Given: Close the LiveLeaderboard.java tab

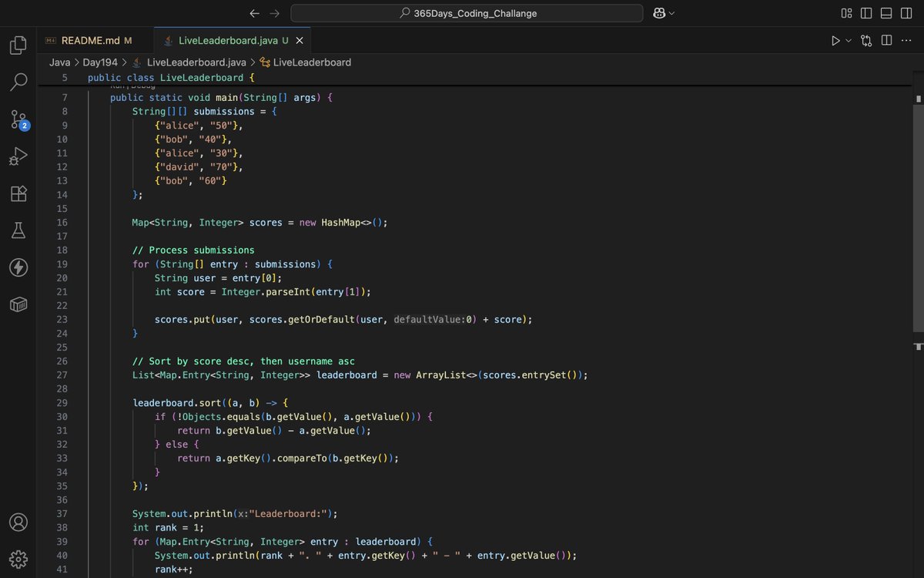Looking at the screenshot, I should [300, 41].
